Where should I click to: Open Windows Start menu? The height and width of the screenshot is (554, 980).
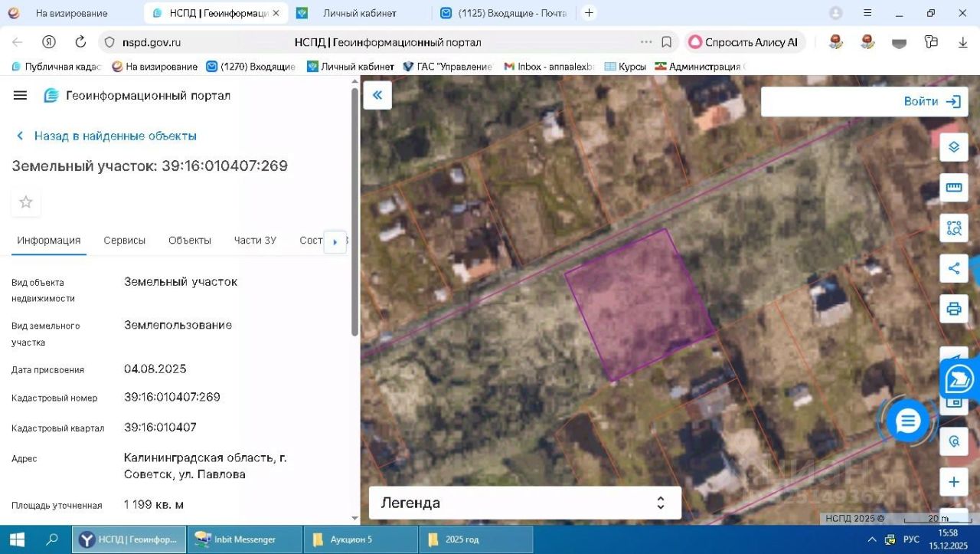16,539
